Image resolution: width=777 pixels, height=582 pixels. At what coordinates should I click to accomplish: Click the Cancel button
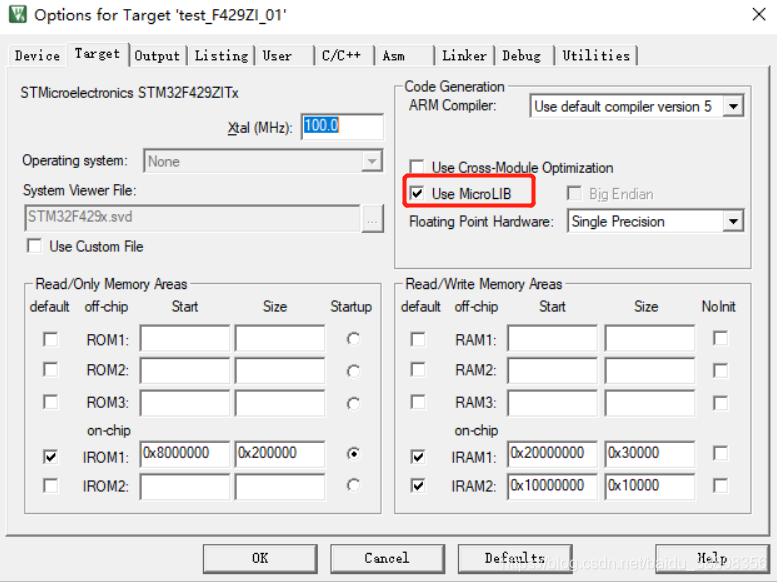(387, 558)
